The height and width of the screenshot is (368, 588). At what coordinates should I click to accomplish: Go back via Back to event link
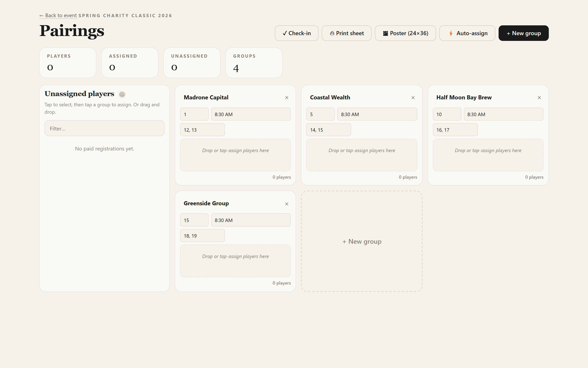click(58, 16)
